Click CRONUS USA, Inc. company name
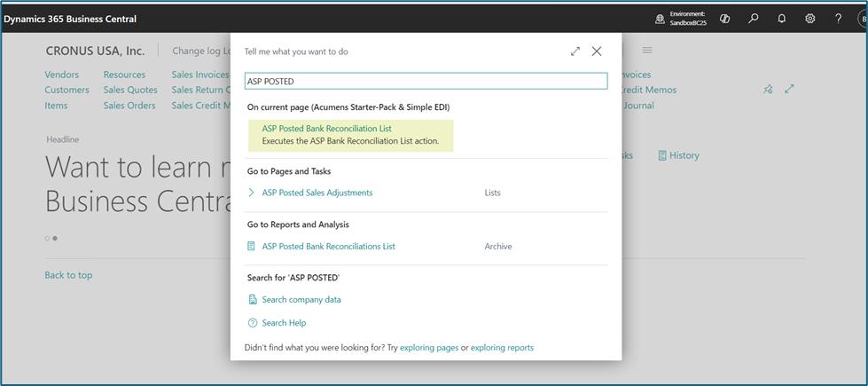Image resolution: width=868 pixels, height=386 pixels. tap(95, 51)
